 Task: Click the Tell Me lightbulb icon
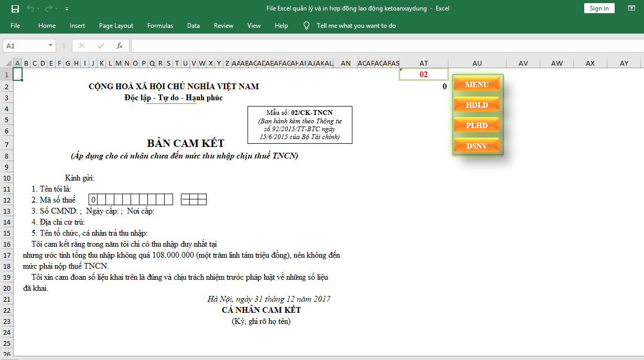[x=307, y=26]
